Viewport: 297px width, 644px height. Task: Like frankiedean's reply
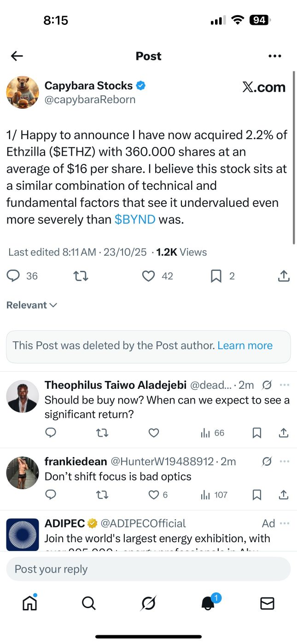coord(154,495)
